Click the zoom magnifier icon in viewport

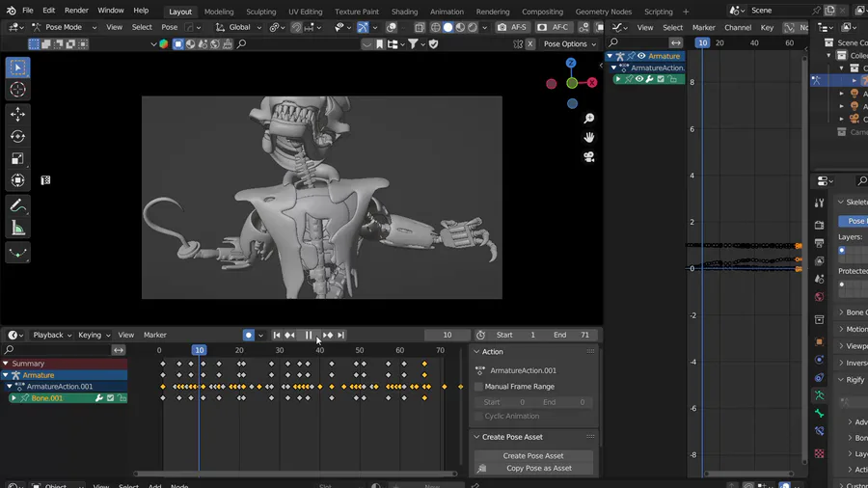tap(588, 119)
